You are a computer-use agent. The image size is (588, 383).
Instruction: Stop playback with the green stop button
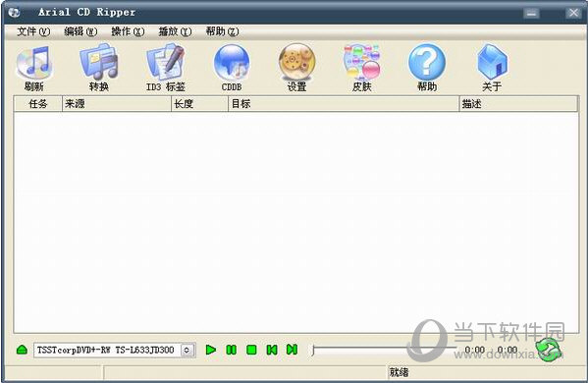pos(251,350)
